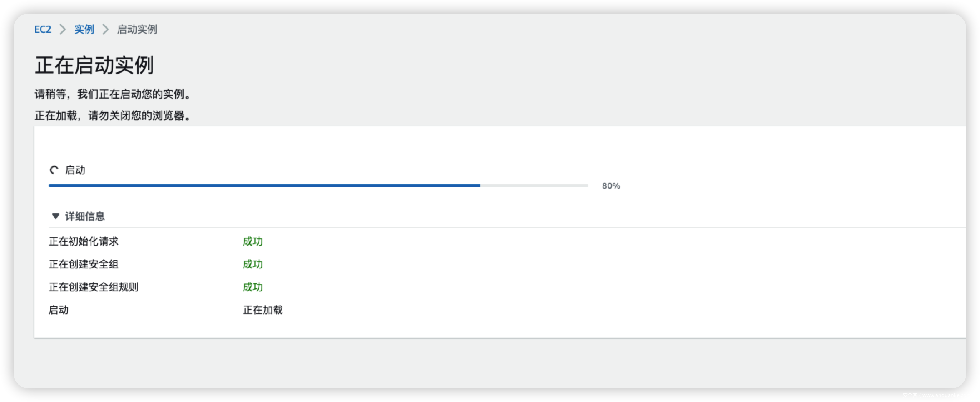The width and height of the screenshot is (980, 402).
Task: Click the 请稍等 waiting message text
Action: tap(113, 94)
